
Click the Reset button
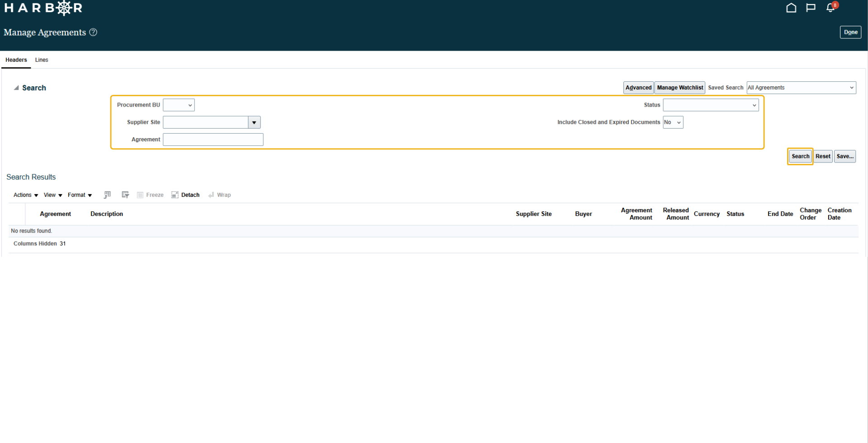[823, 156]
